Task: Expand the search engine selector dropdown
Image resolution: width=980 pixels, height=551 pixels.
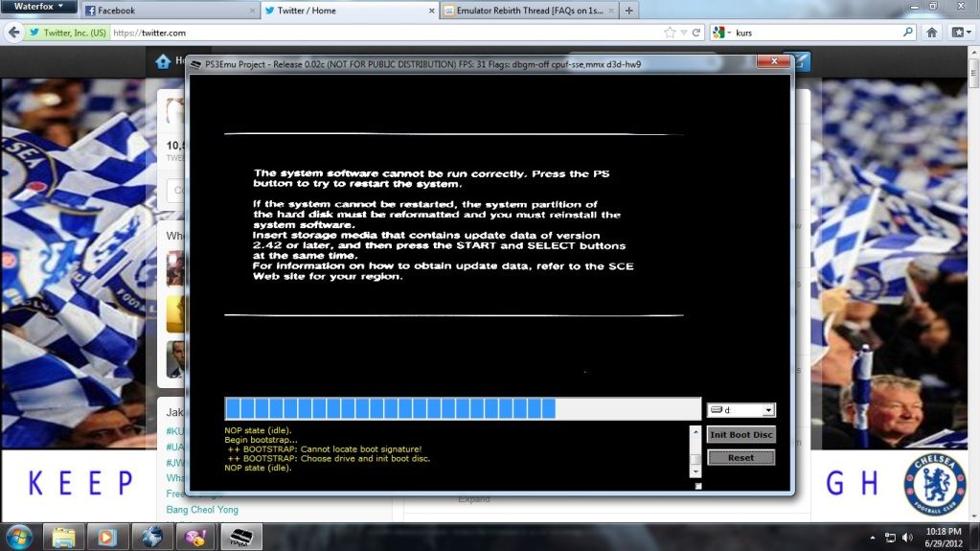Action: coord(720,33)
